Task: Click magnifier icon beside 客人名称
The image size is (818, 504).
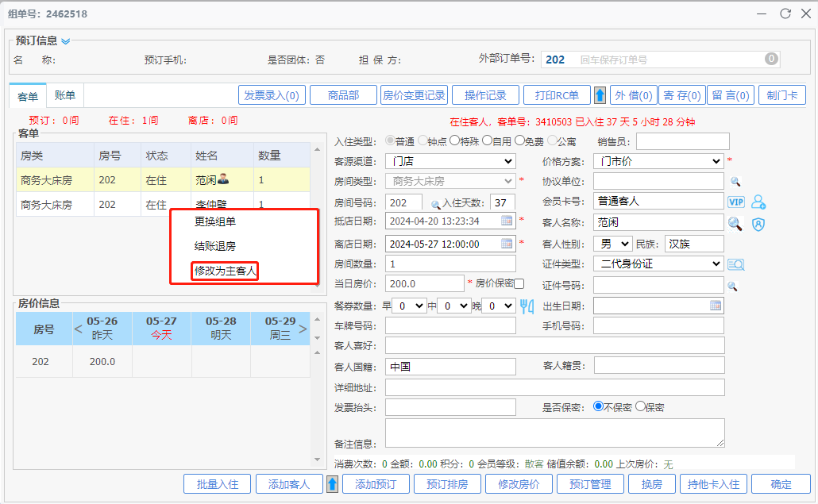Action: 735,224
